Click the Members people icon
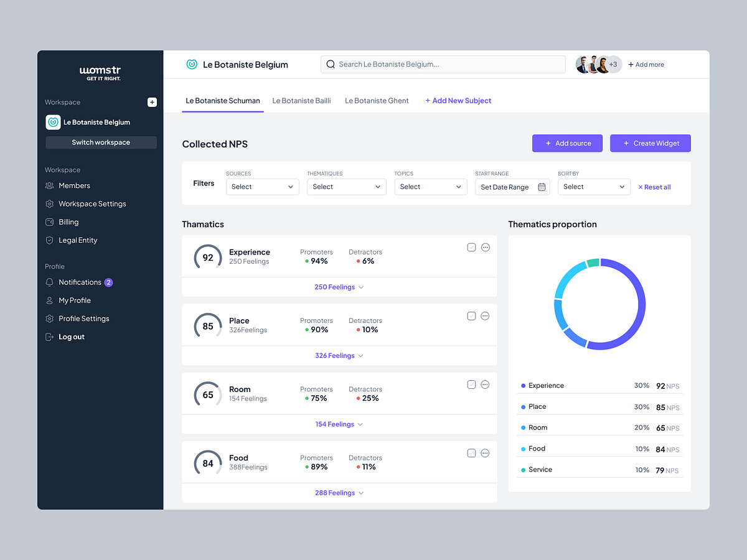Image resolution: width=747 pixels, height=560 pixels. tap(49, 185)
